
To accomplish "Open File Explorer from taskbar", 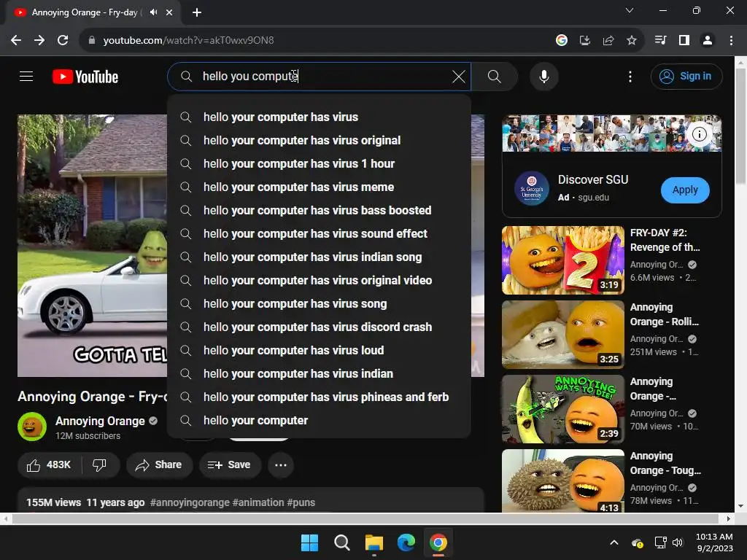I will 374,542.
